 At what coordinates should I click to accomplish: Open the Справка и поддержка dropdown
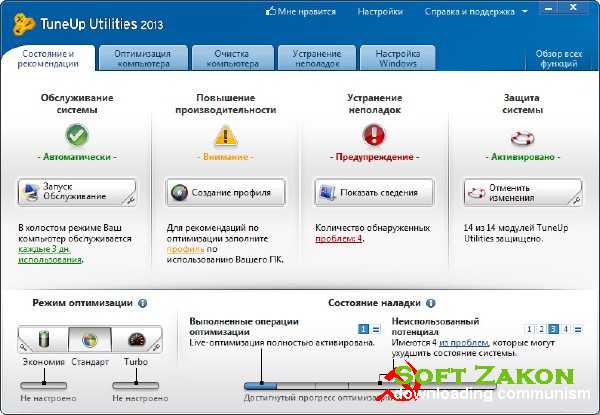click(x=476, y=12)
